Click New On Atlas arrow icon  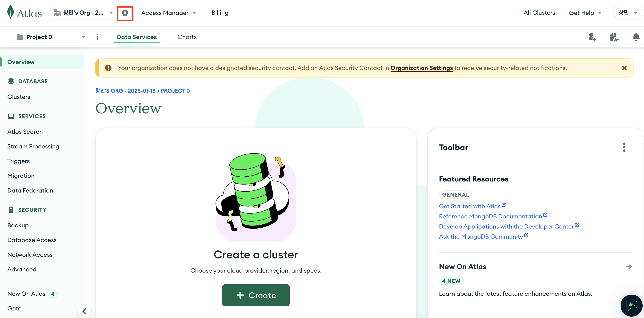629,267
